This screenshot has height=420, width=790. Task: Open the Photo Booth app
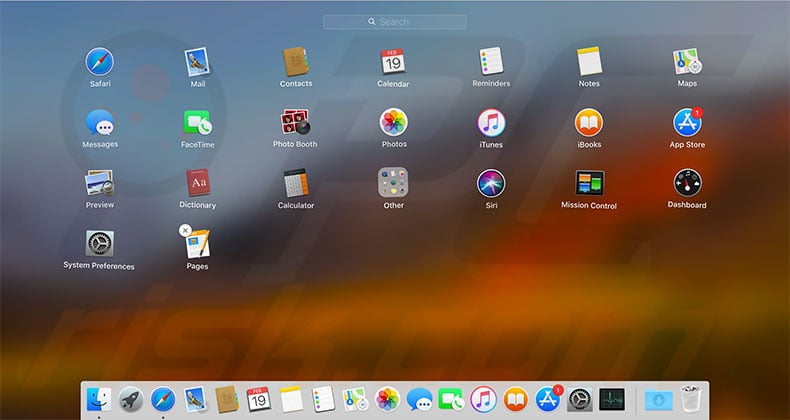295,122
